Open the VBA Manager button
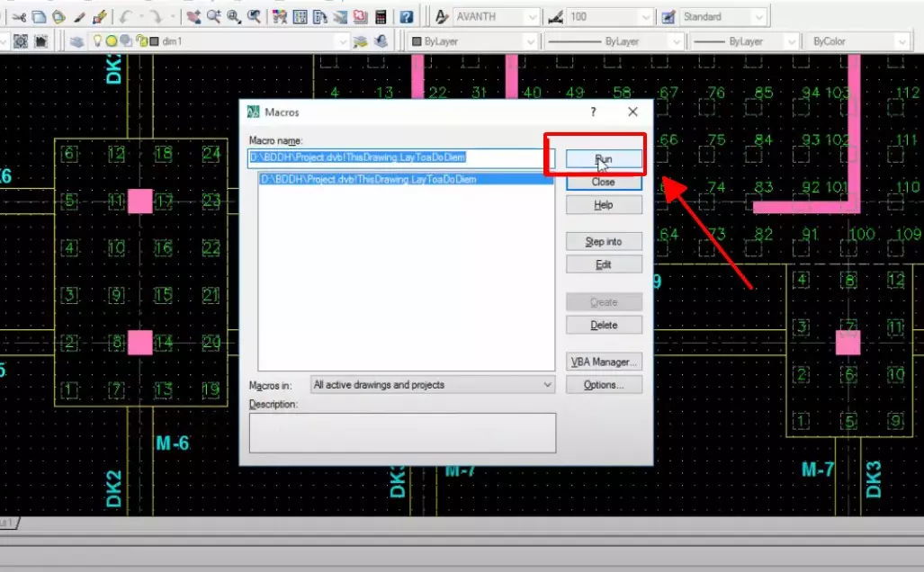The image size is (924, 572). [x=604, y=362]
